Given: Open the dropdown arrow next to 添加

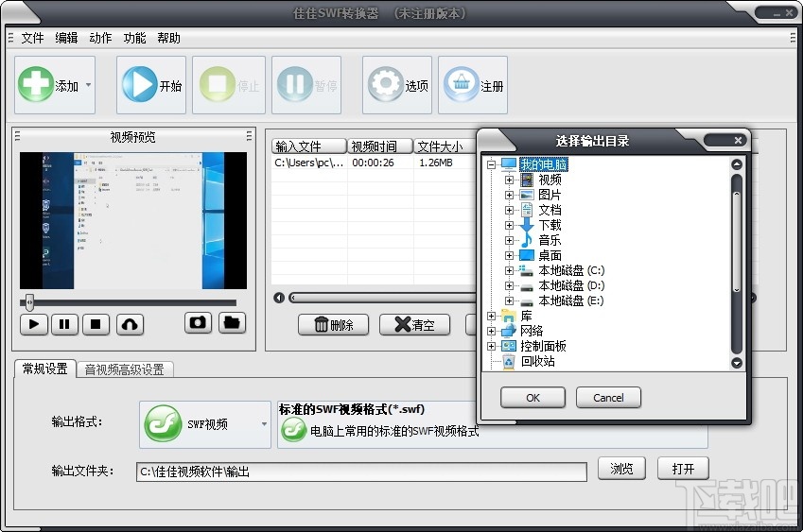Looking at the screenshot, I should tap(88, 85).
